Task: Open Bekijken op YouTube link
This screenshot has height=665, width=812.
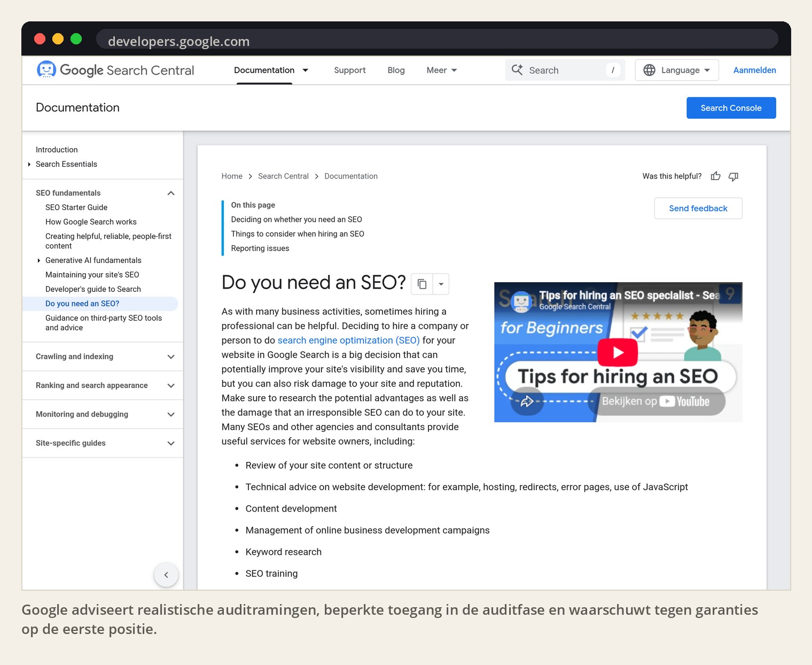Action: (656, 401)
